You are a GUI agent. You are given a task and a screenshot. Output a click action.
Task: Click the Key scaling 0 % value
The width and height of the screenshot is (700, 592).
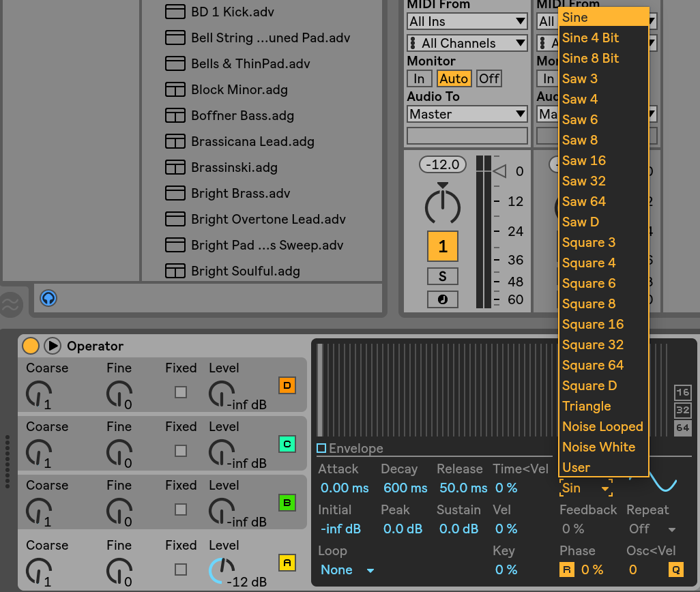(x=506, y=569)
